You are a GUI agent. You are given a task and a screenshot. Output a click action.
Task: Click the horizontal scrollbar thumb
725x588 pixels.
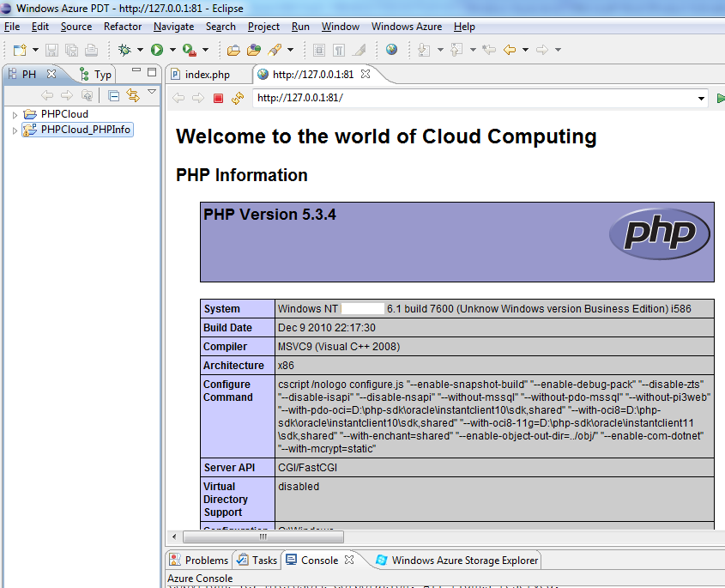click(263, 536)
